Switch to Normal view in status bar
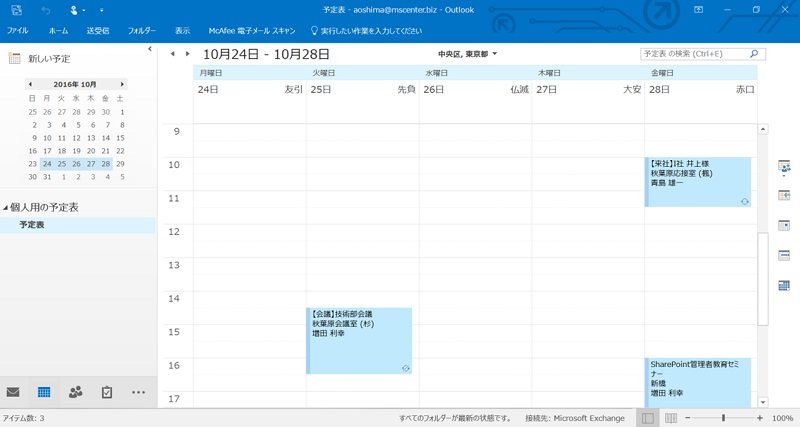Screen dimensions: 800x427 [x=647, y=418]
